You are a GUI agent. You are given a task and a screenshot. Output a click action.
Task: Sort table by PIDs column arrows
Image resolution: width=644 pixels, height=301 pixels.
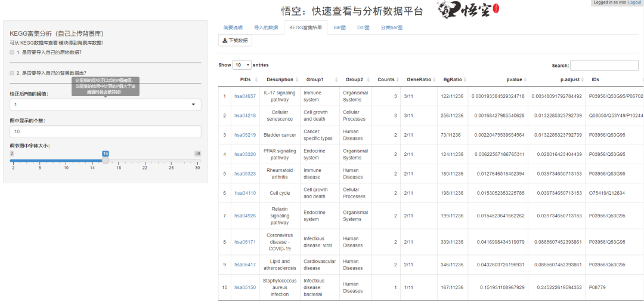pyautogui.click(x=256, y=80)
